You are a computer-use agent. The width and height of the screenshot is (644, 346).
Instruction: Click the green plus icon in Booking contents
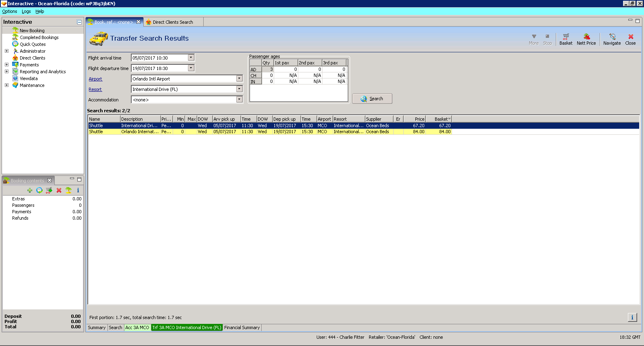pyautogui.click(x=30, y=190)
